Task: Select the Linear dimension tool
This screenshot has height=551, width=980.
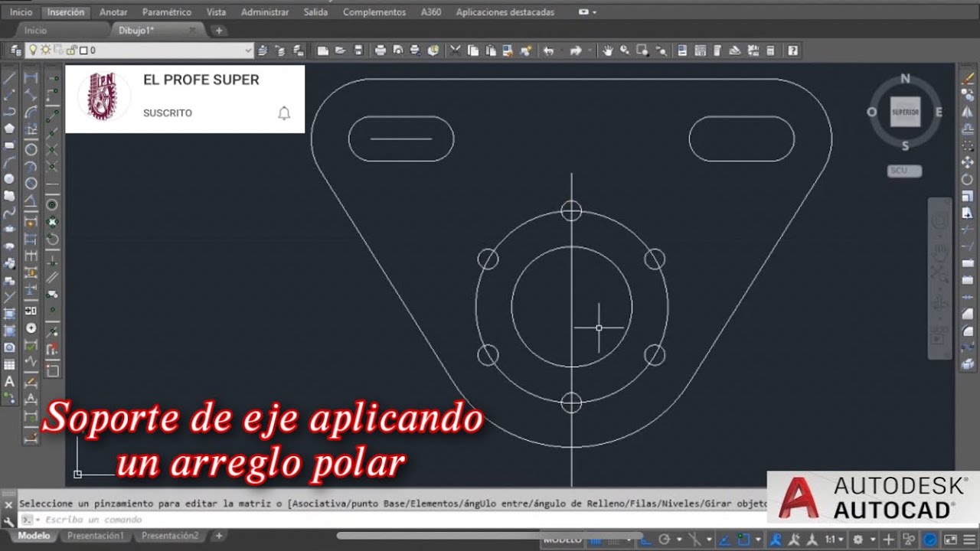Action: (31, 78)
